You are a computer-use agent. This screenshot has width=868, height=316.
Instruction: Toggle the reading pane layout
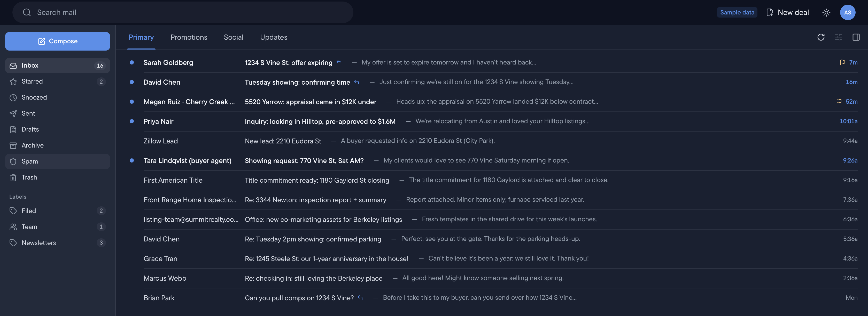856,37
